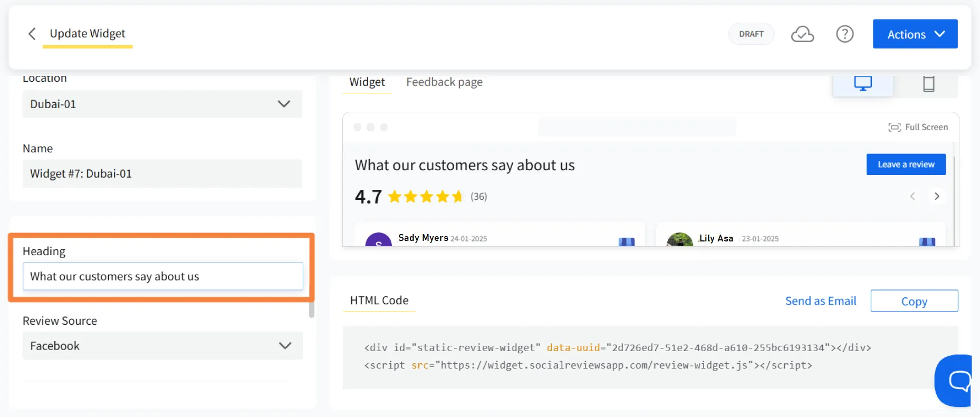Focus the Name field with Widget #7: Dubai-01
Image resolution: width=980 pixels, height=417 pixels.
[x=162, y=173]
